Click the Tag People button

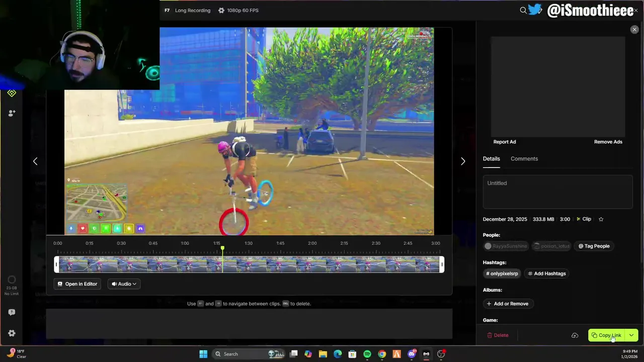point(594,246)
